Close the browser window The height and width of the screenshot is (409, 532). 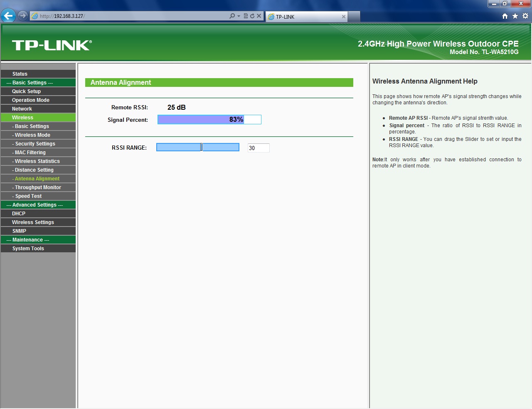[x=521, y=4]
